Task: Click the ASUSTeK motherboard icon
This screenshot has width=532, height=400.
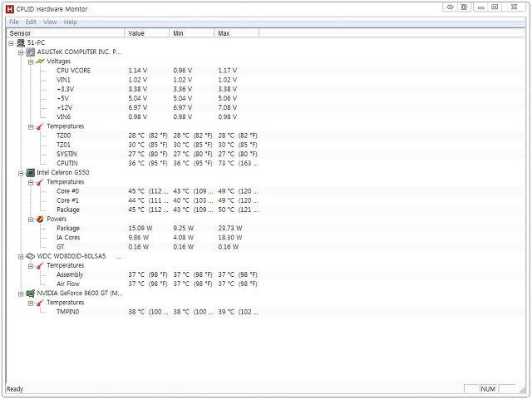Action: point(31,52)
